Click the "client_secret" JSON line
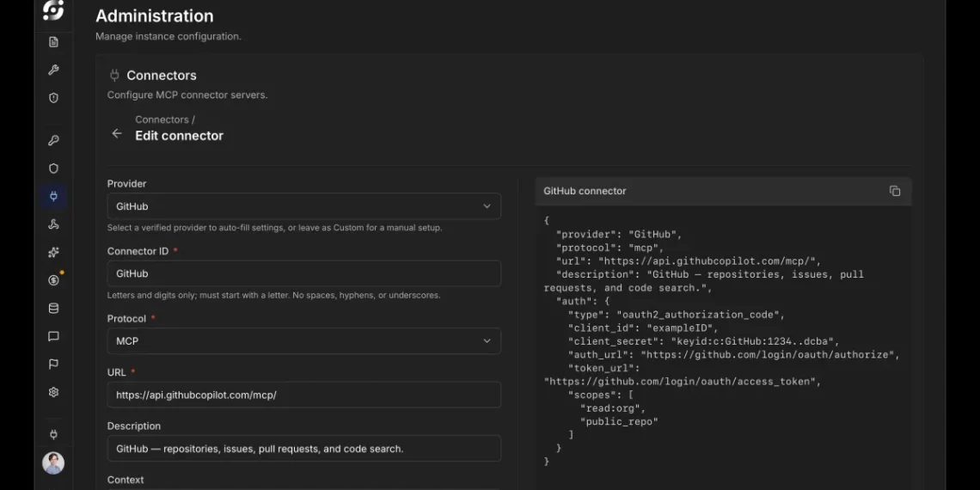Image resolution: width=980 pixels, height=490 pixels. [703, 342]
